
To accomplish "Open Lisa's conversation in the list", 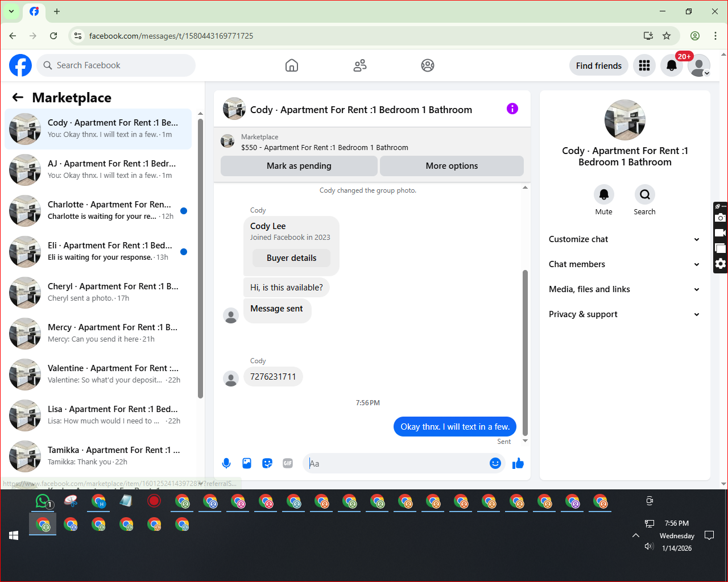I will pos(98,415).
